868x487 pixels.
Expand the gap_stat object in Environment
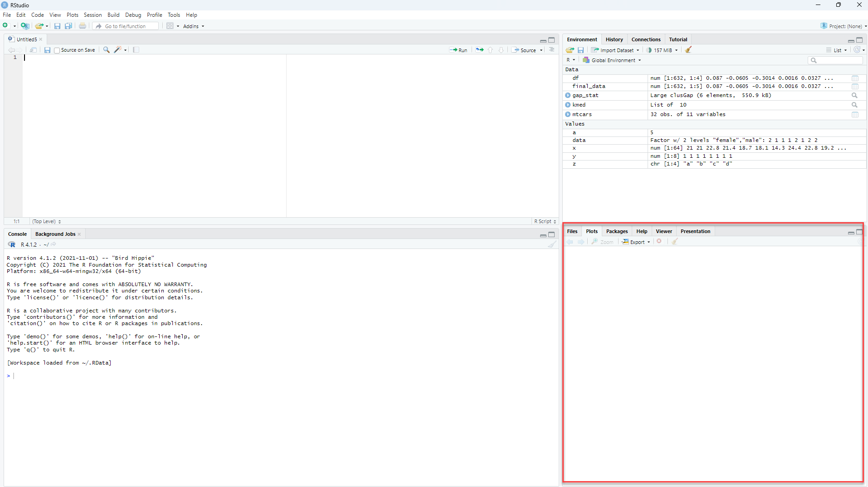point(568,95)
